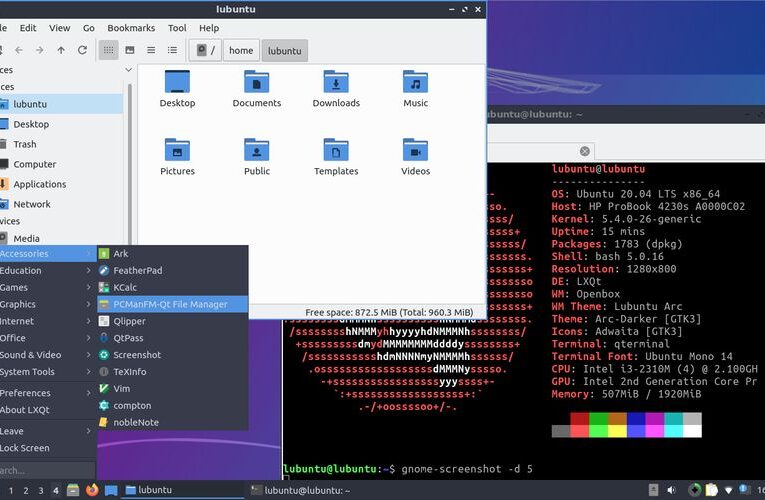This screenshot has width=765, height=500.
Task: Launch KCalc from Accessories
Action: point(172,287)
